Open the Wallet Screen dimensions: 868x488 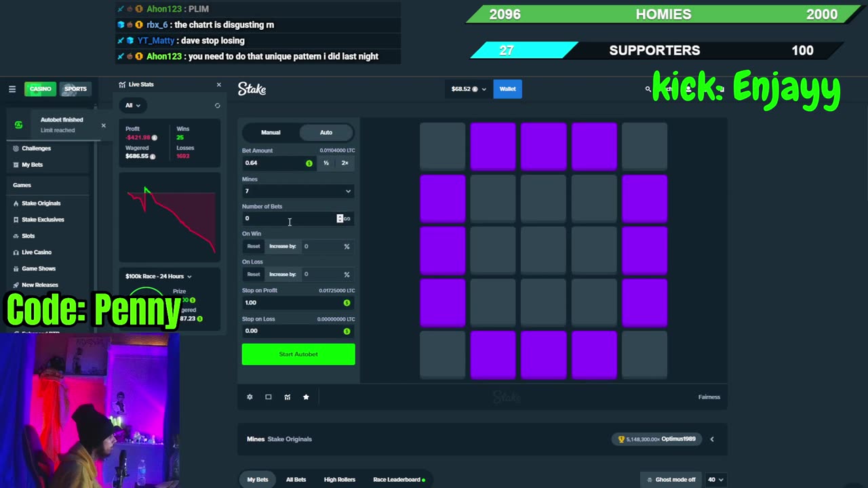(508, 89)
